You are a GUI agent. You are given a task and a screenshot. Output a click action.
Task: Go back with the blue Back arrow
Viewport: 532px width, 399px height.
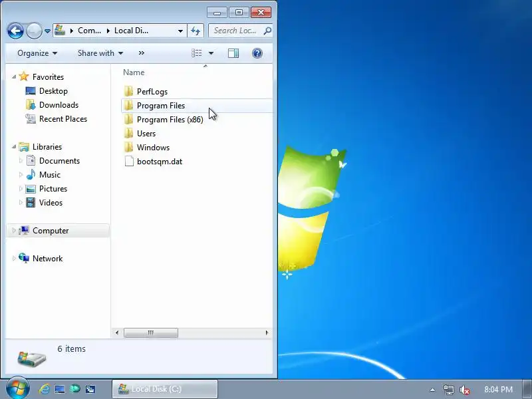click(15, 31)
